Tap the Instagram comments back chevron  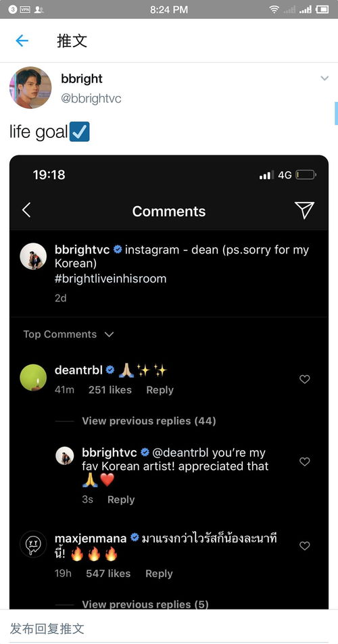point(26,210)
